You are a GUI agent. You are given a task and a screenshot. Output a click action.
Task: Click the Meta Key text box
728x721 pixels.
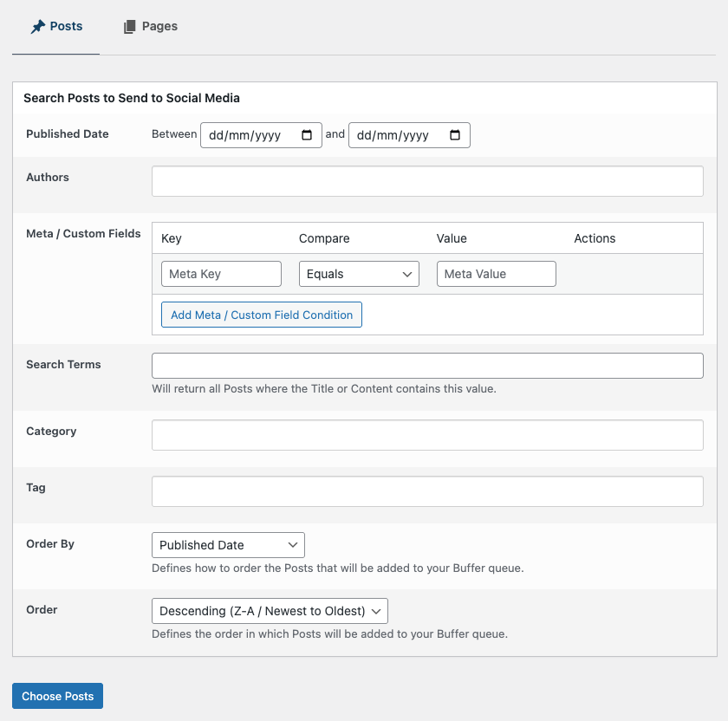[221, 274]
